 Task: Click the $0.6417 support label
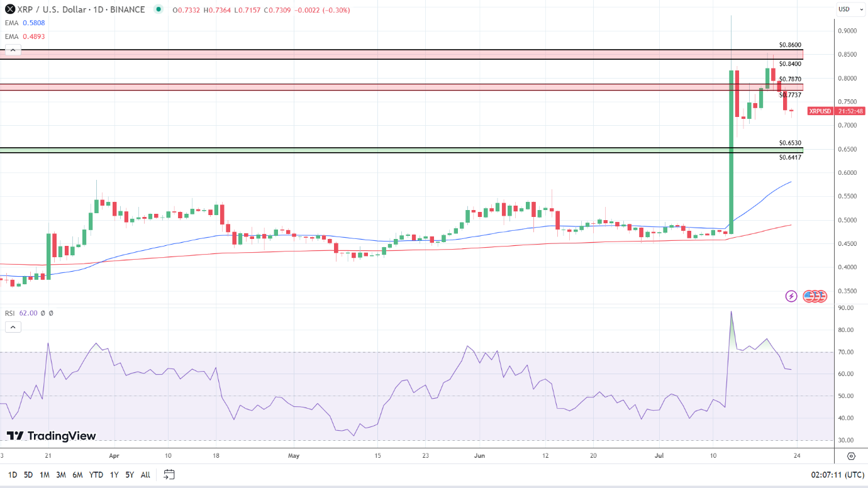(790, 157)
